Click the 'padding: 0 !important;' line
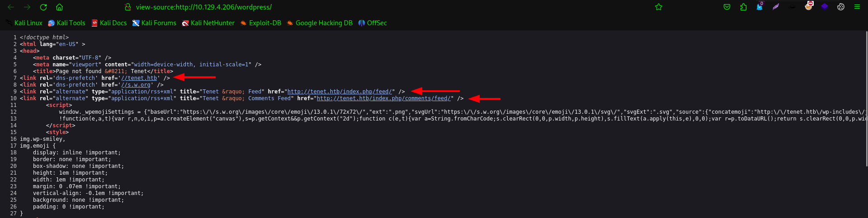 coord(69,207)
